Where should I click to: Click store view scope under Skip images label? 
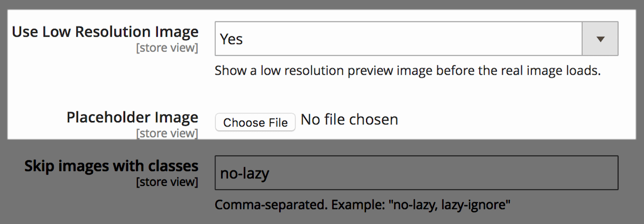(167, 183)
